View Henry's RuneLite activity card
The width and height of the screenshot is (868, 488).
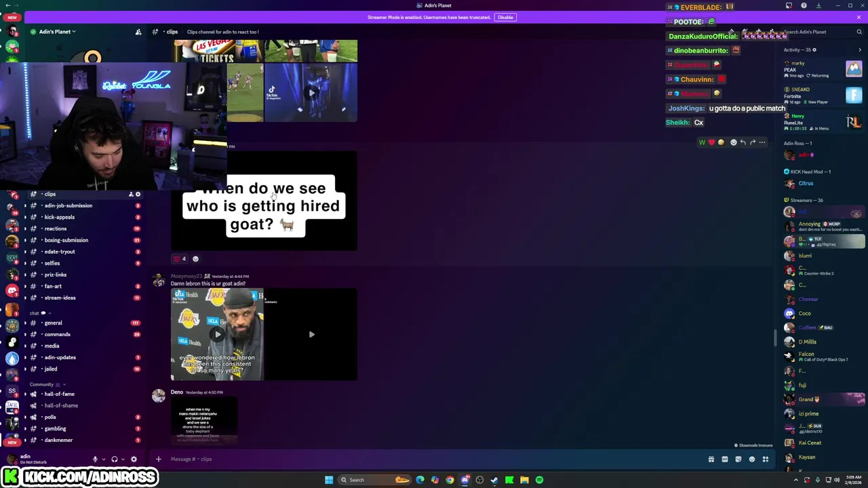(x=823, y=122)
